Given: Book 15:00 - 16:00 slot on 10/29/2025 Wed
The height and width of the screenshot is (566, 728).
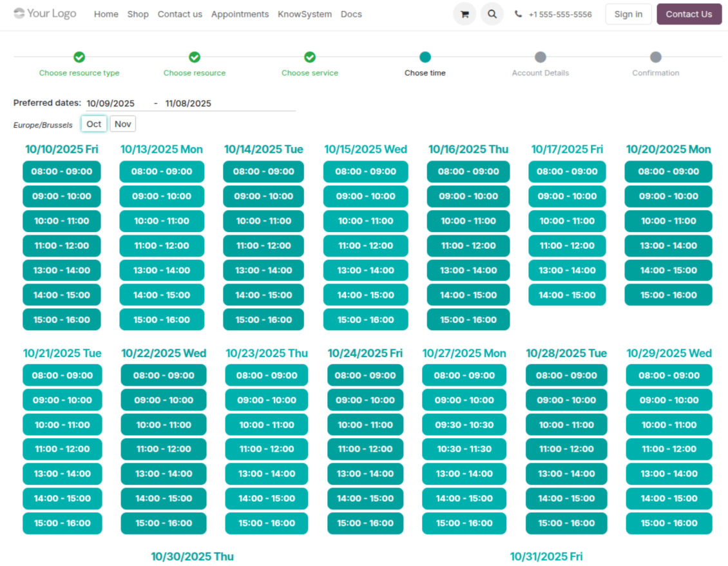Looking at the screenshot, I should pyautogui.click(x=669, y=523).
